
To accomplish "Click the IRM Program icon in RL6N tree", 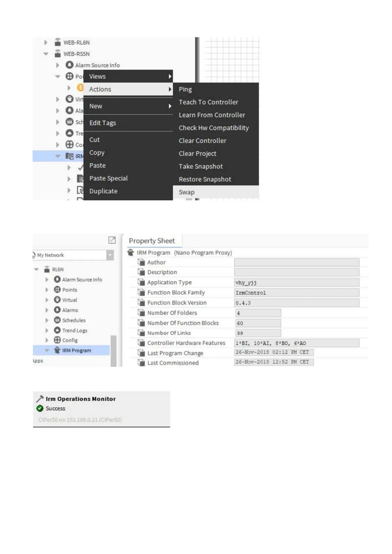I will [x=57, y=350].
